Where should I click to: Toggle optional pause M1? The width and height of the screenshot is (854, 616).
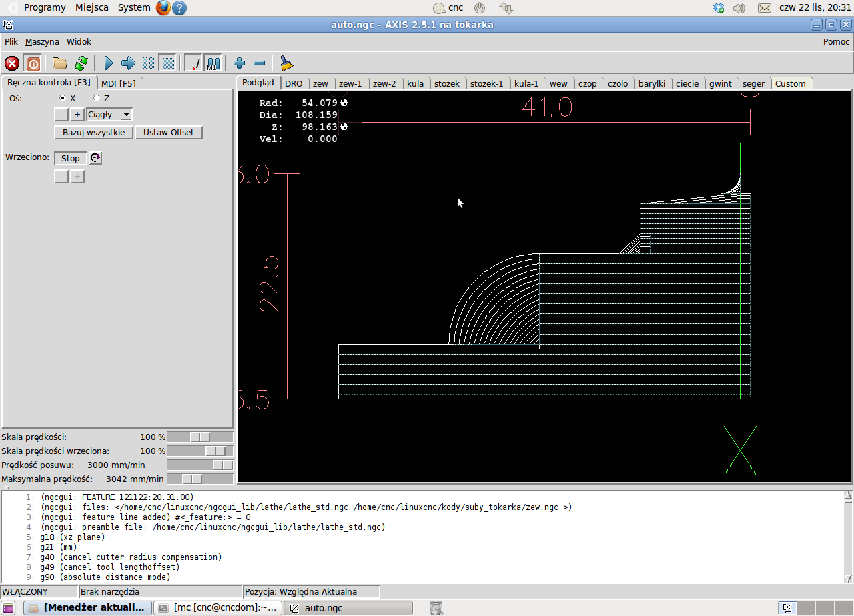[x=213, y=63]
